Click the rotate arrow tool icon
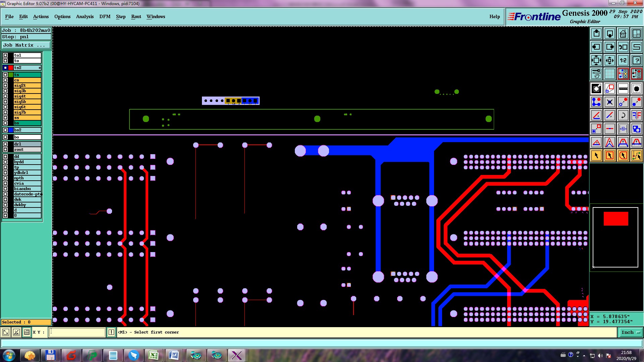Image resolution: width=644 pixels, height=362 pixels. [x=623, y=115]
